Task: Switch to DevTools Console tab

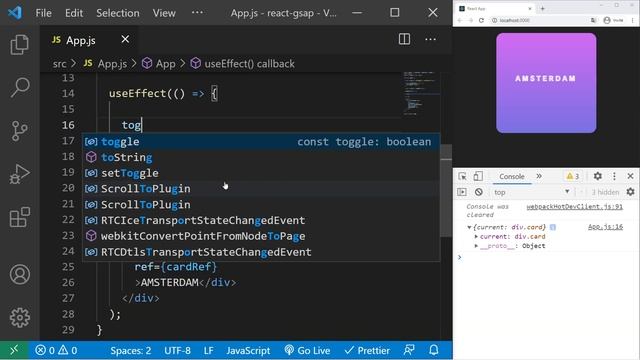Action: point(511,176)
